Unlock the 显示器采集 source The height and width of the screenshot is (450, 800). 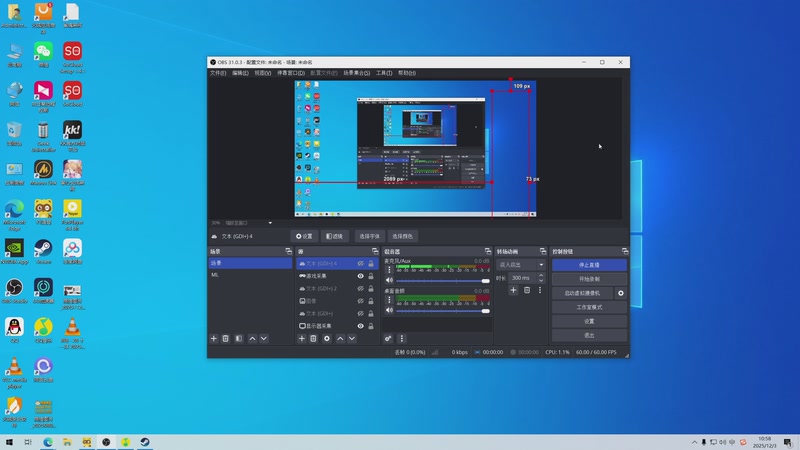point(371,326)
